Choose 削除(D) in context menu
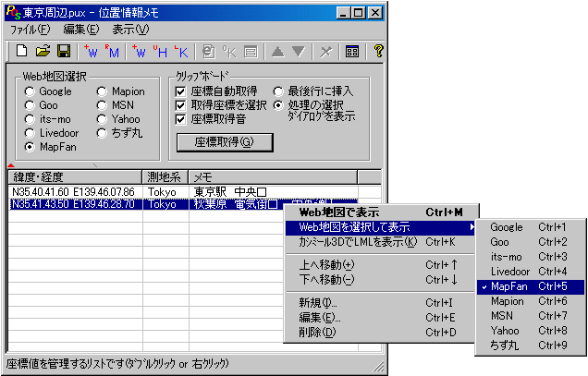588x376 pixels. [380, 333]
